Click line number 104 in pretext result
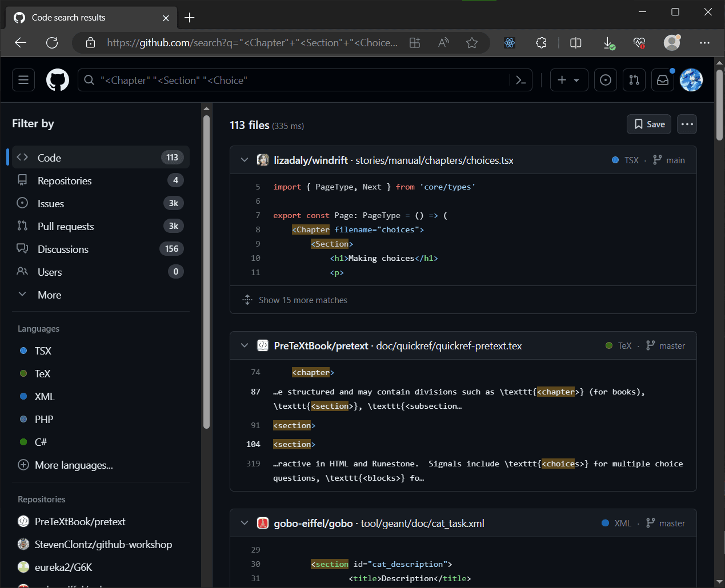 pyautogui.click(x=253, y=444)
